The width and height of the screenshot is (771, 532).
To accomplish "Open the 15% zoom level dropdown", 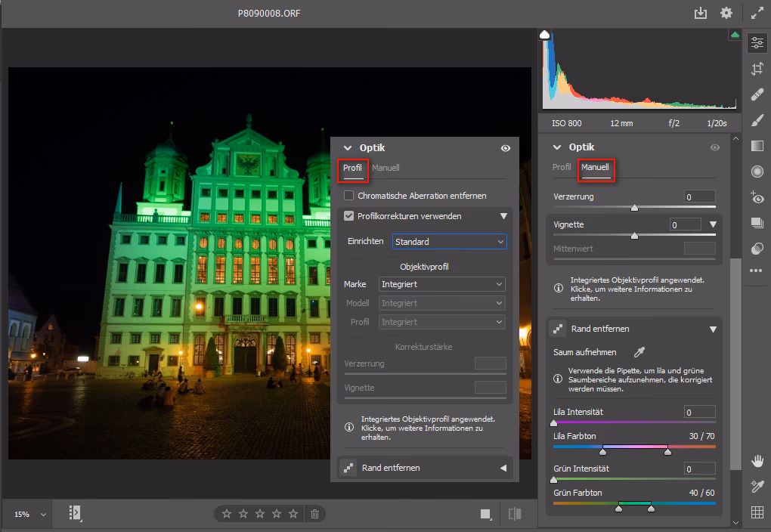I will (30, 514).
